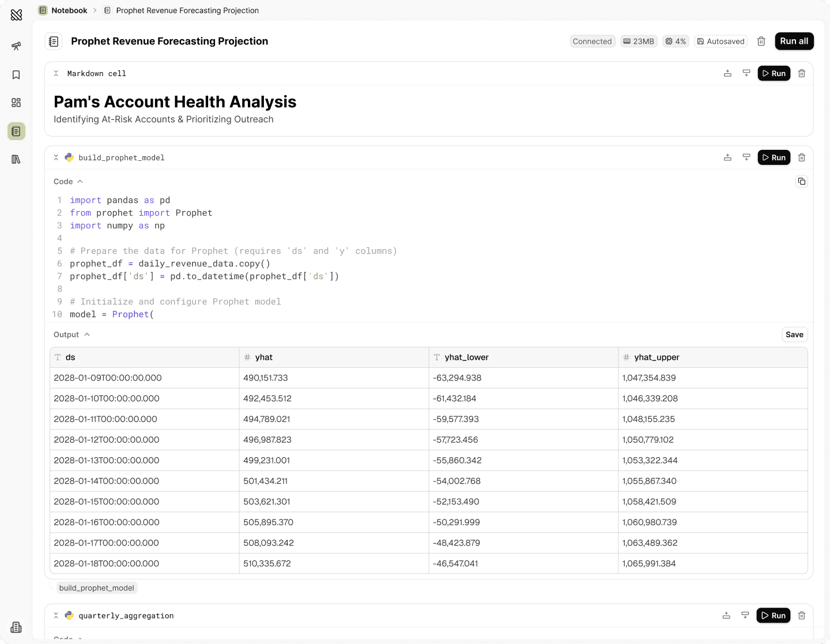Sort by the yhat_upper column header
The image size is (830, 644).
[x=713, y=357]
